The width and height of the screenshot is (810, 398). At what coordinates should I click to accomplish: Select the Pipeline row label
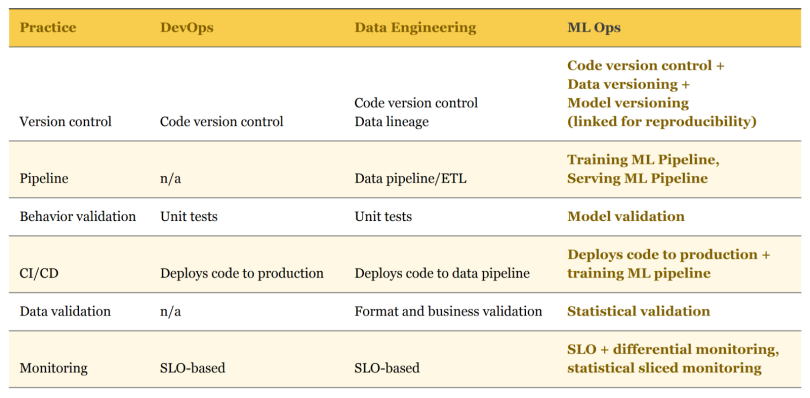44,179
